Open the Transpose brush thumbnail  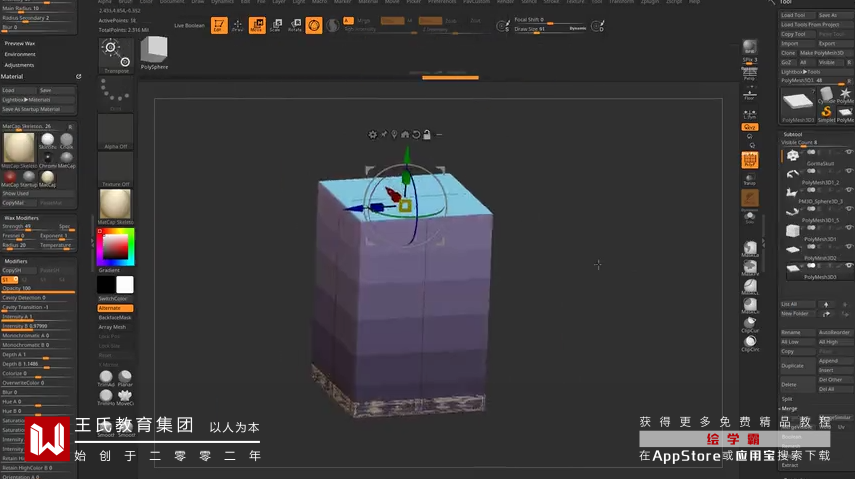pos(116,56)
